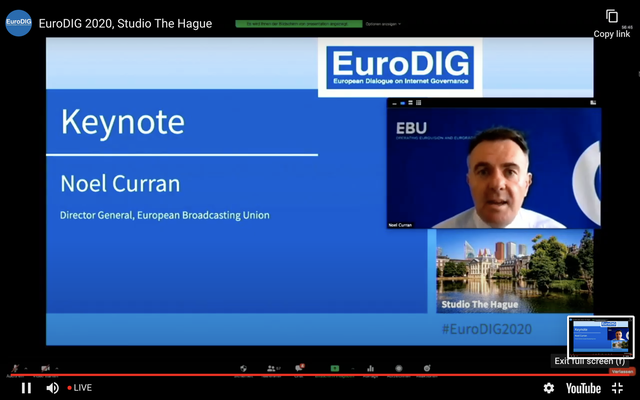Select the grid gallery view icon
Image resolution: width=640 pixels, height=400 pixels.
pos(418,103)
